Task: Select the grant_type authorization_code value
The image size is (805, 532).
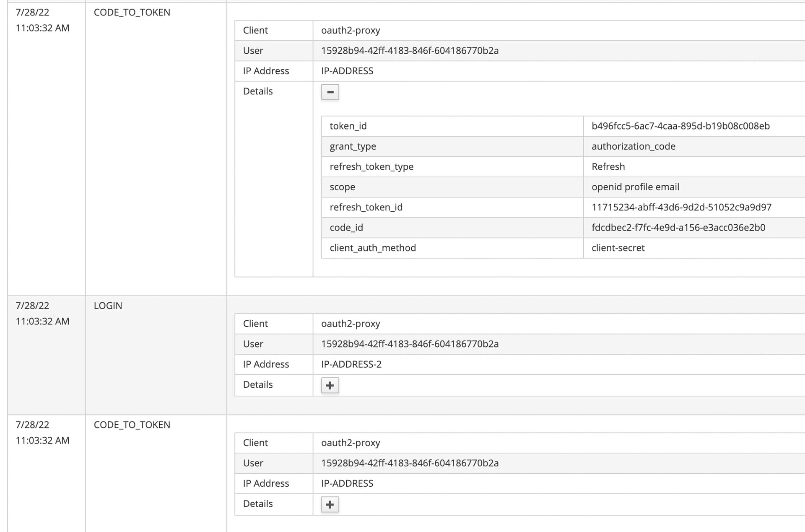Action: tap(634, 146)
